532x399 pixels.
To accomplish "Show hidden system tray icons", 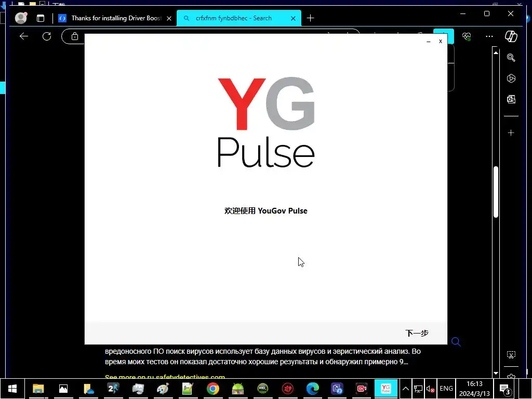I will (x=405, y=389).
